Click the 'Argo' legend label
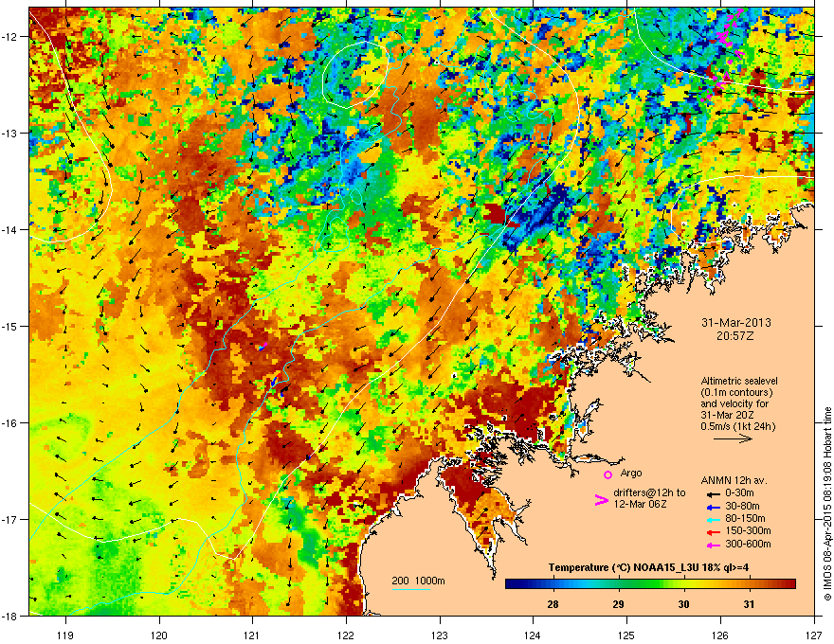This screenshot has width=834, height=644. [x=631, y=473]
